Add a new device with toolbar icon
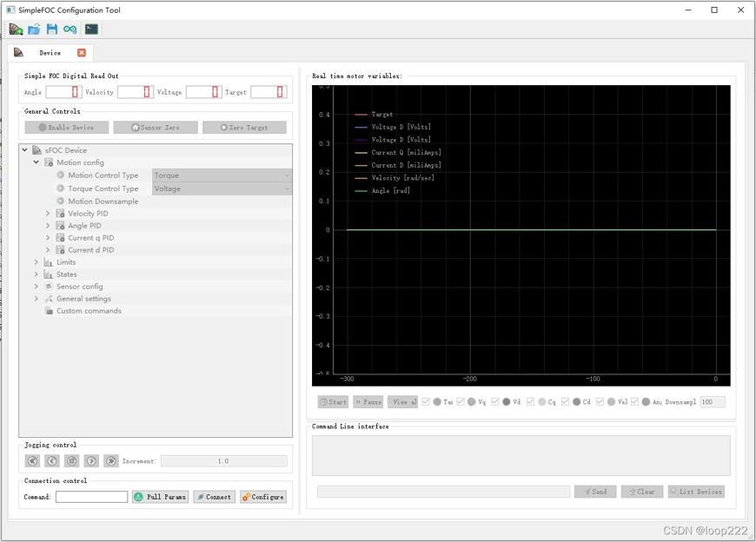 coord(16,30)
